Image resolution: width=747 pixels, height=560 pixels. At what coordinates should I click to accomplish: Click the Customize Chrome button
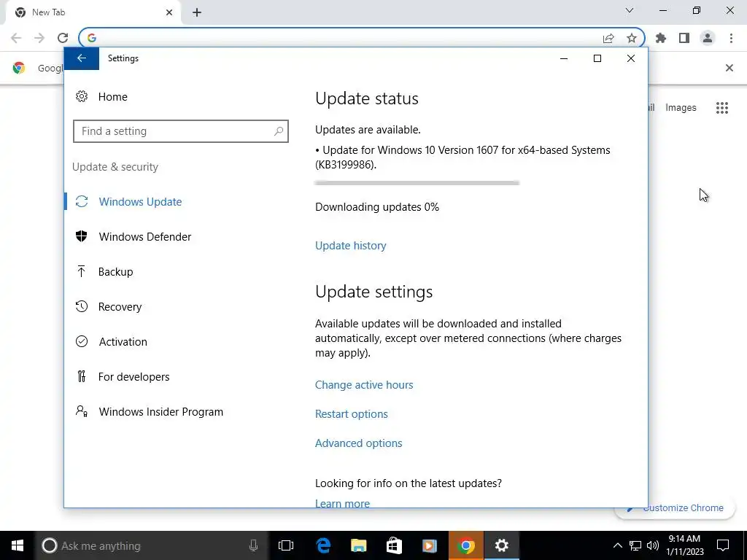coord(675,508)
